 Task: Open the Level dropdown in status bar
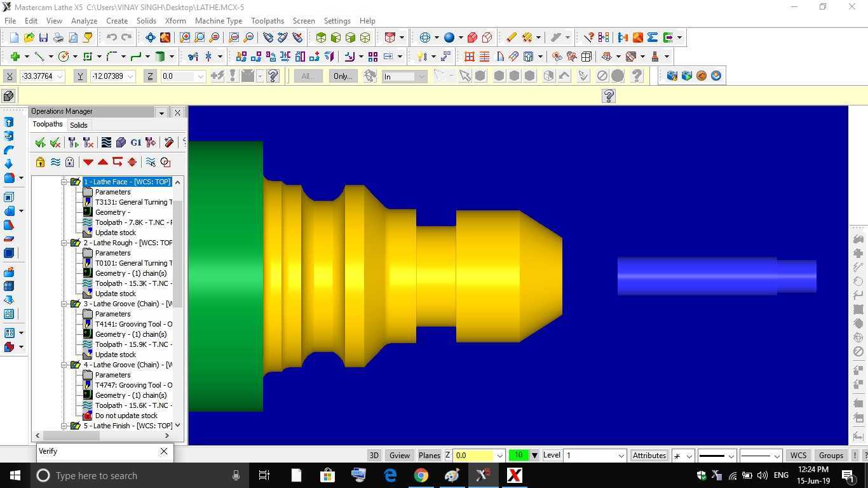coord(621,456)
